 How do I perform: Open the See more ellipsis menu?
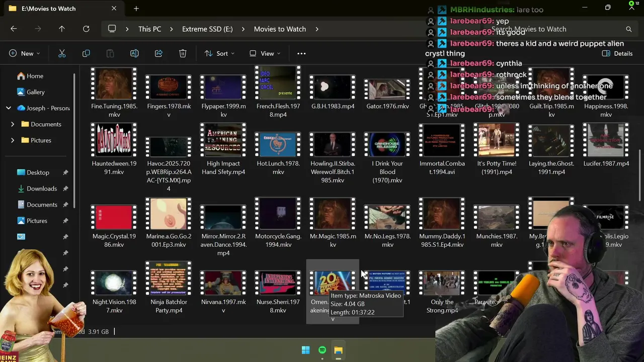(301, 53)
